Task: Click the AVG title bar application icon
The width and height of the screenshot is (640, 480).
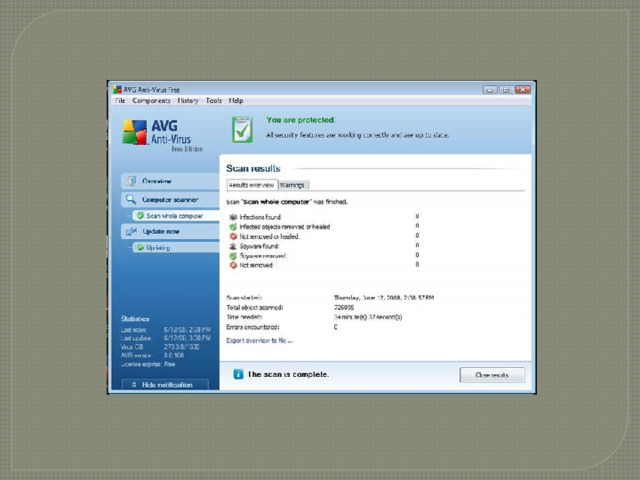Action: (x=118, y=89)
